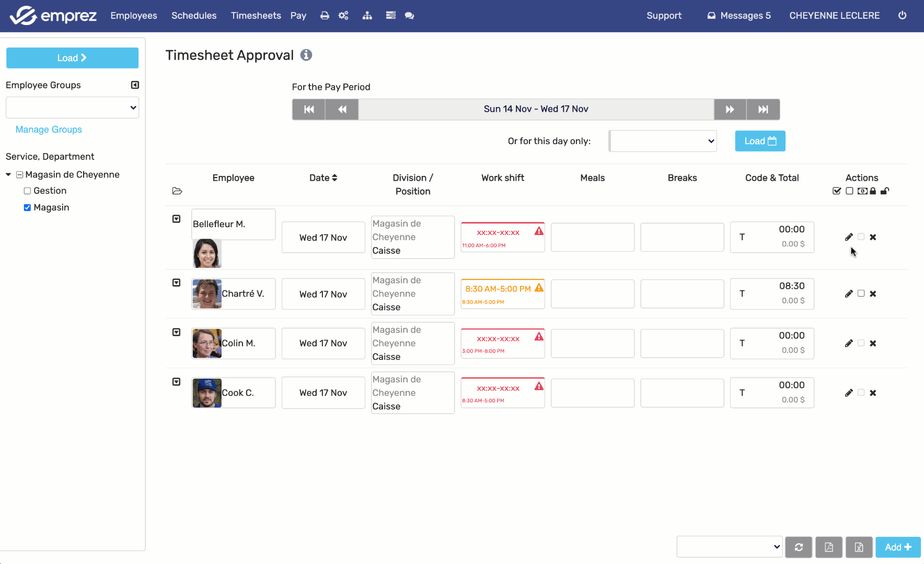Expand Cook C. row details
924x564 pixels.
click(x=177, y=382)
